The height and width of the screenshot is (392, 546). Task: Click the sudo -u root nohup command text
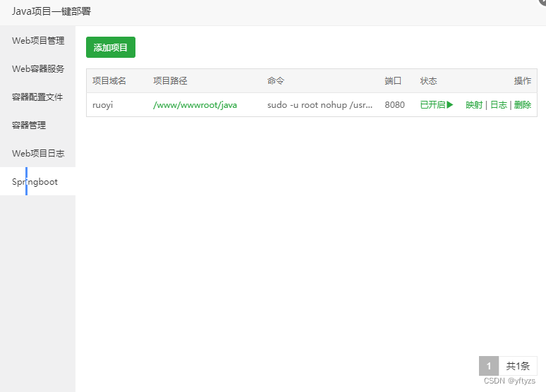point(320,105)
